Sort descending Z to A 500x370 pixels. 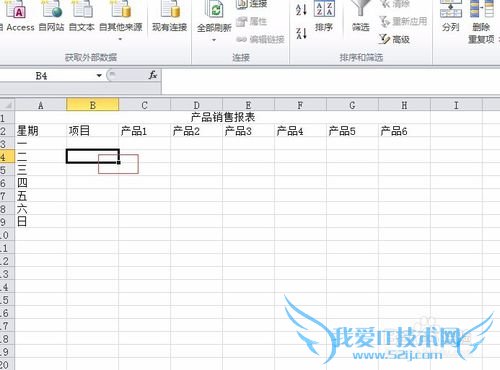[x=301, y=33]
